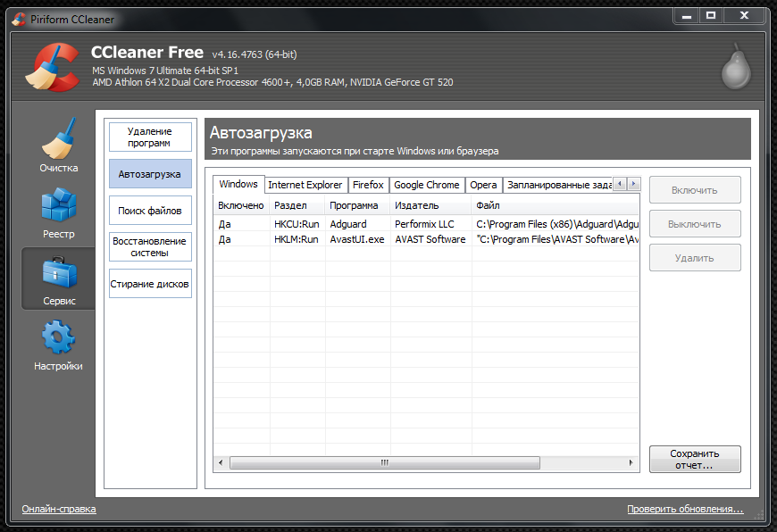Open the Онлайн-справка help link

coord(59,509)
